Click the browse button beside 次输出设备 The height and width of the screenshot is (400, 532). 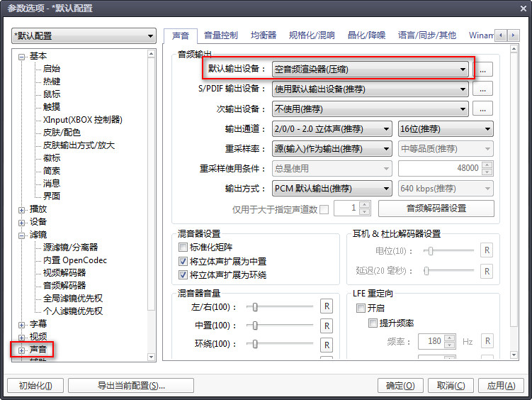coord(483,109)
